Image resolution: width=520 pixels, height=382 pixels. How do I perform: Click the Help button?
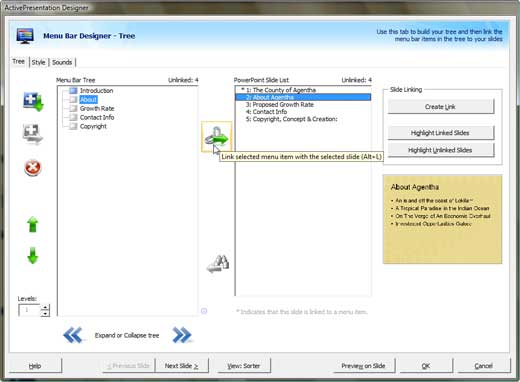pyautogui.click(x=35, y=366)
